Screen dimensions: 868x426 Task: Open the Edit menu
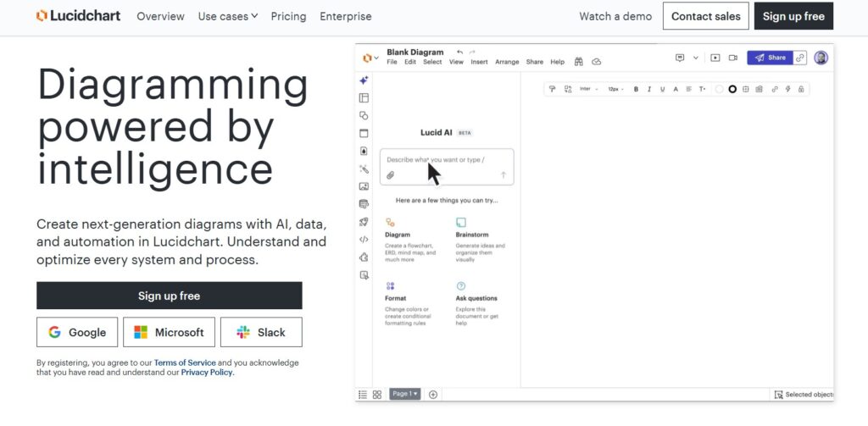pos(410,62)
